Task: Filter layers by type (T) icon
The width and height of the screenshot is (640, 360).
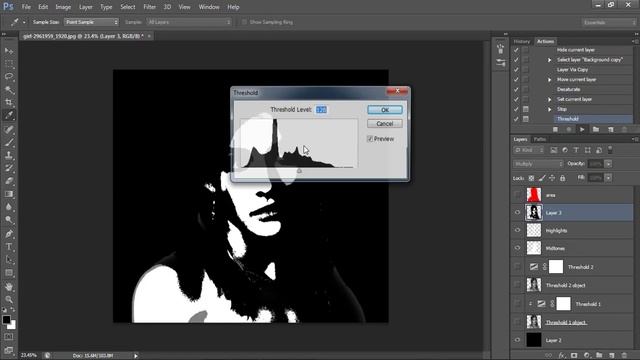Action: point(576,150)
